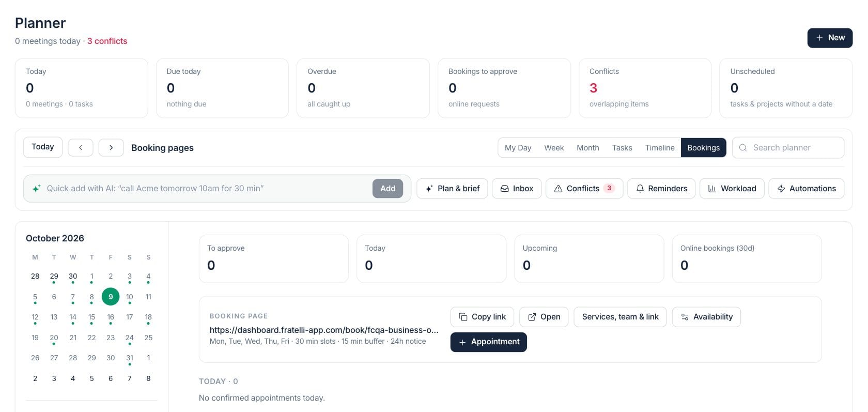
Task: Focus the Quick add with AI input
Action: (207, 189)
